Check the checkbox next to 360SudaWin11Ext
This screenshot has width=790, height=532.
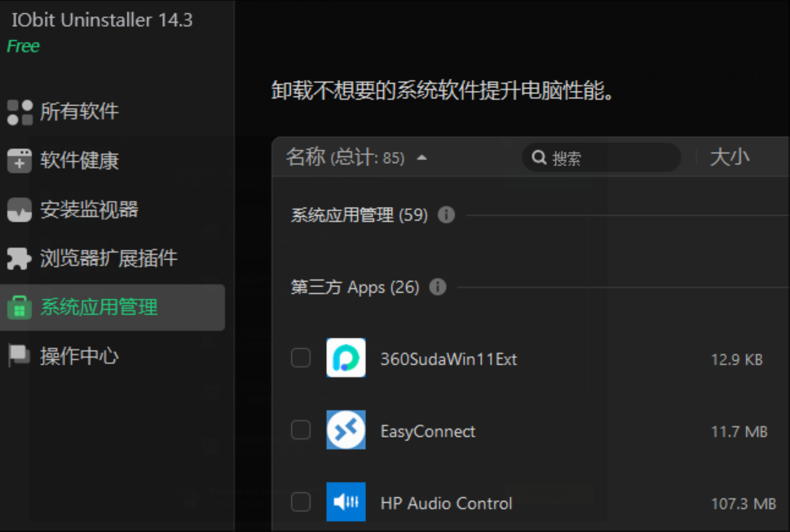[x=300, y=358]
